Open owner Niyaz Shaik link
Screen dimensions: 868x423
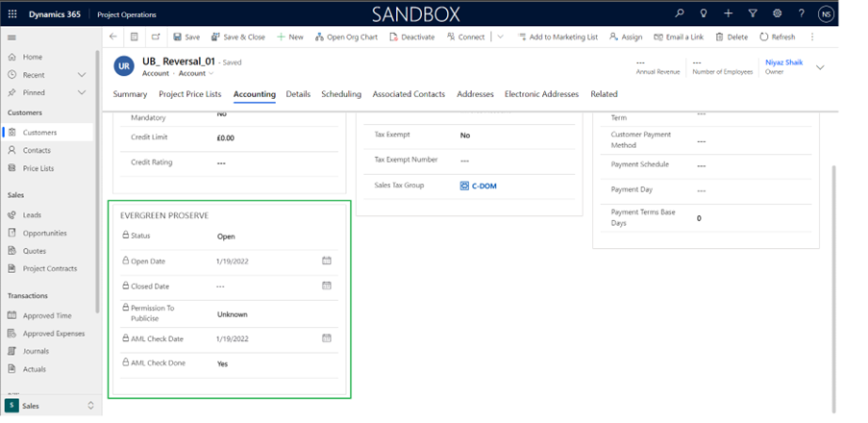pos(783,62)
